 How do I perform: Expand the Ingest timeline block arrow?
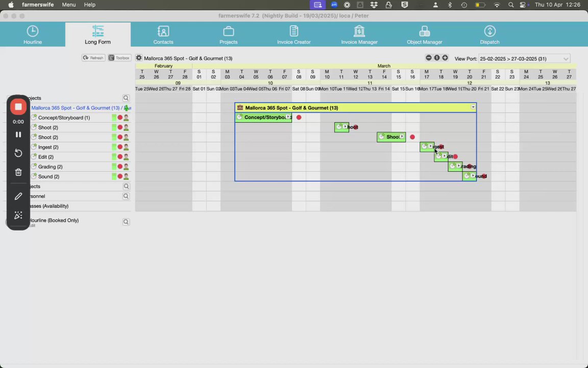click(x=430, y=147)
